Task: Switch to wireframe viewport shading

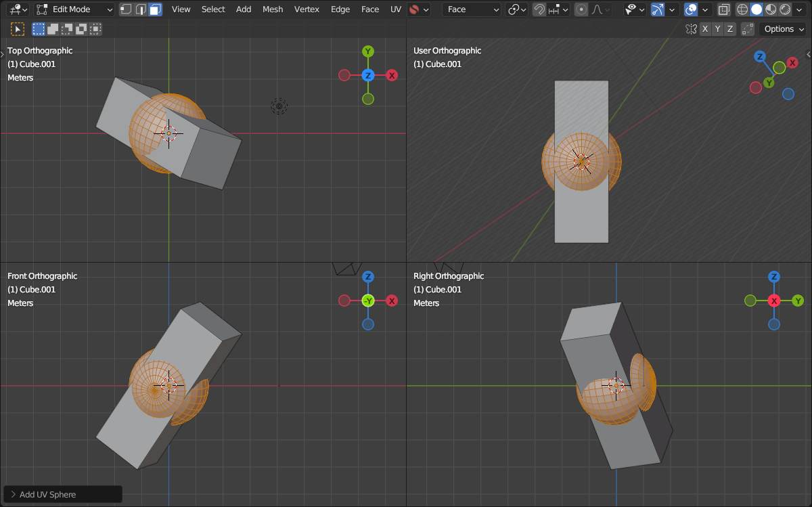Action: (742, 9)
